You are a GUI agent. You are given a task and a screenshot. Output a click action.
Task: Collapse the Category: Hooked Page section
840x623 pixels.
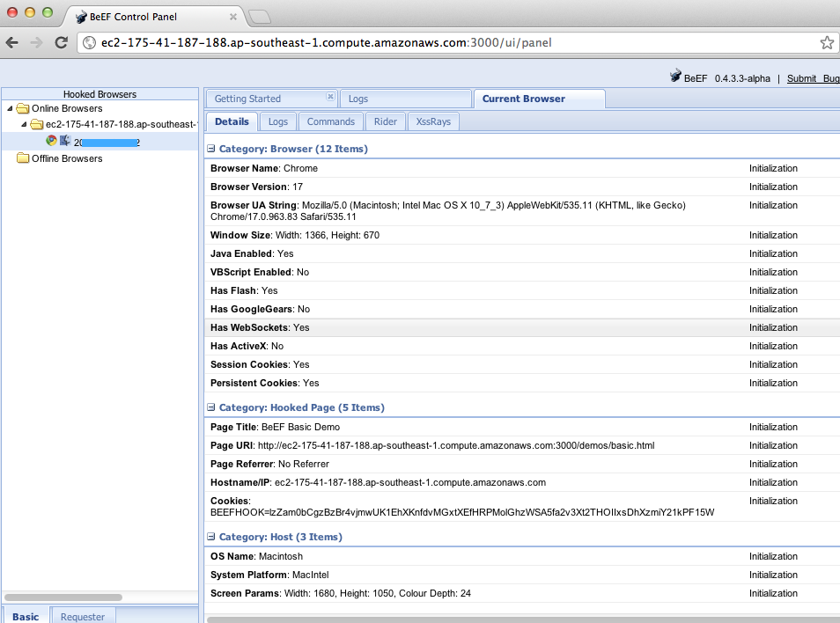(x=211, y=407)
